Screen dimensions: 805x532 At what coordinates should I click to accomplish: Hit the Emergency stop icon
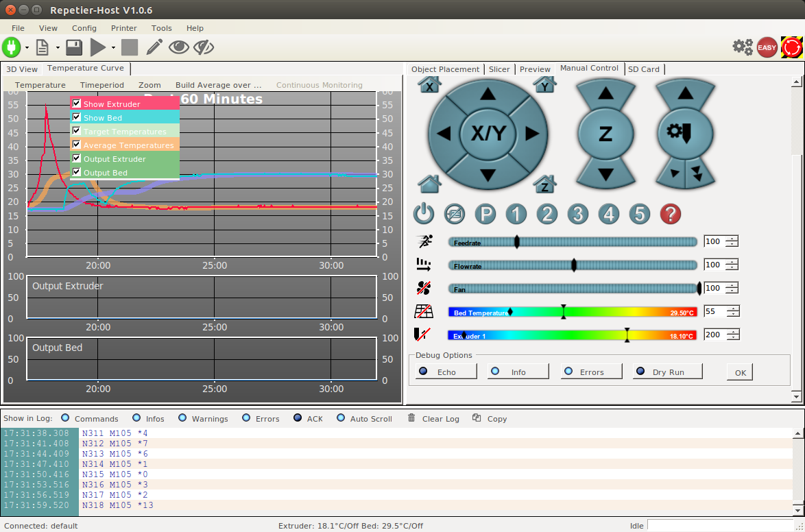coord(791,47)
